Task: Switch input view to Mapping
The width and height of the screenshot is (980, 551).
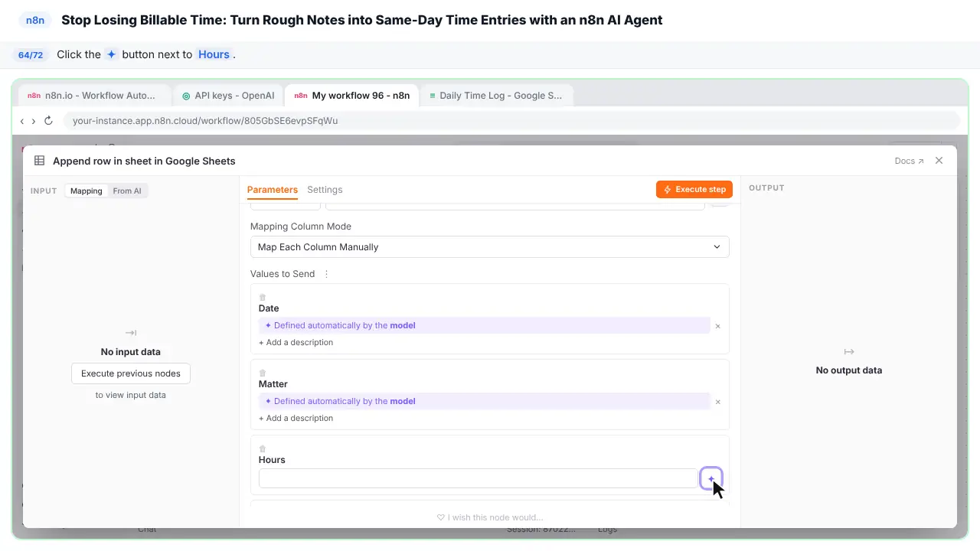Action: (86, 191)
